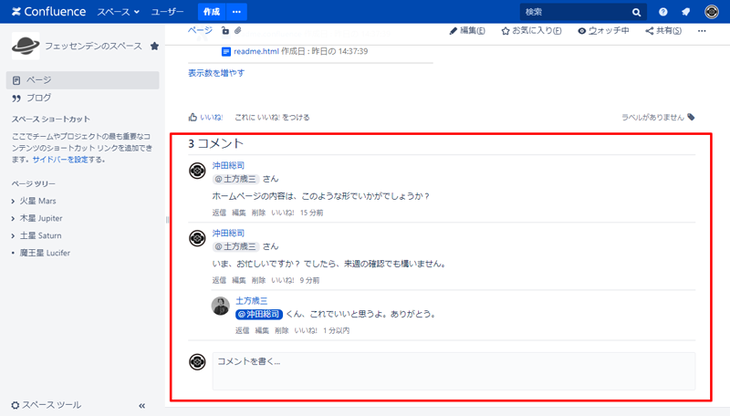Screen dimensions: 730x416
Task: Like the 15 分前 comment
Action: coord(283,213)
